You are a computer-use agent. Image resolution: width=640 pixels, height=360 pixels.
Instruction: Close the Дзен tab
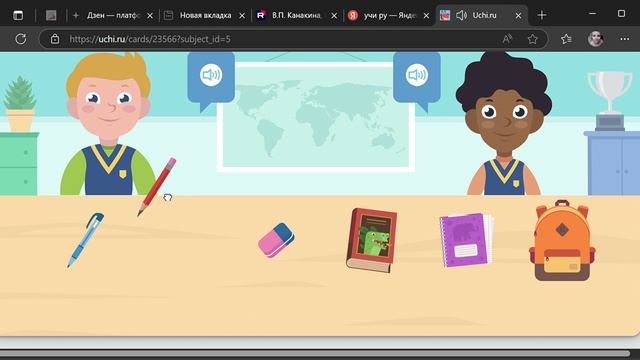pos(150,16)
